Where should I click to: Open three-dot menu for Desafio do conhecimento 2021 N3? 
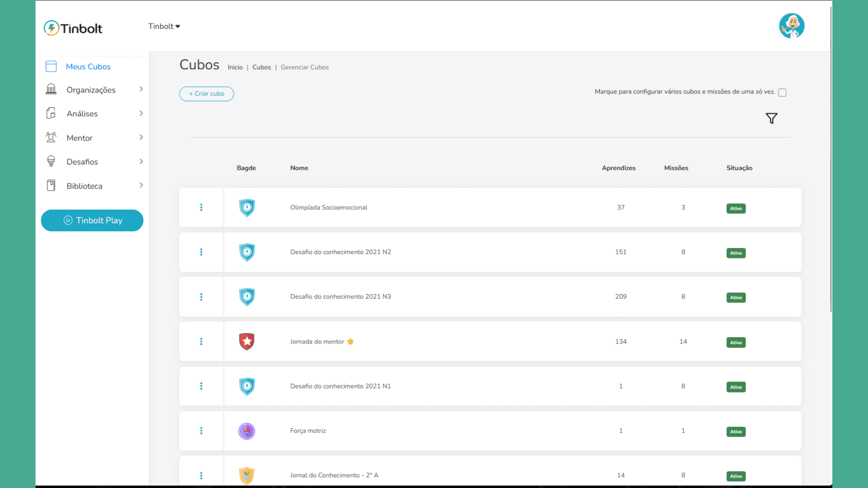[201, 297]
